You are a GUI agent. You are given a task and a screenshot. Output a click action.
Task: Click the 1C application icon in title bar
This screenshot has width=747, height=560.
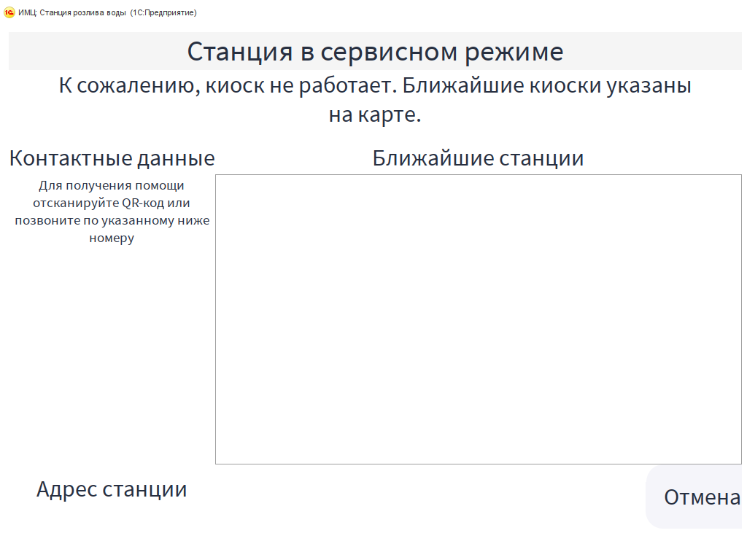pos(9,13)
